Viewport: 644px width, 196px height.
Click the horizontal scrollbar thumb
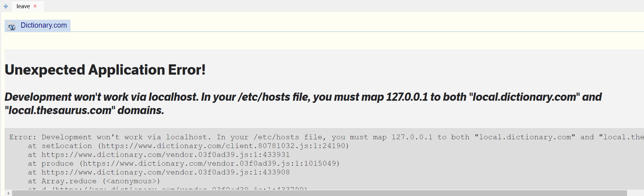[319, 193]
